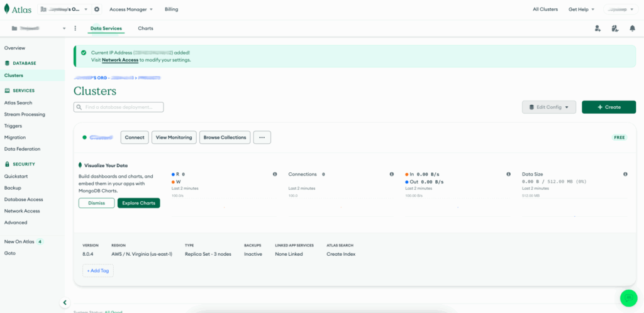Open project options vertical dots menu
Viewport: 644px width, 313px height.
[x=75, y=28]
